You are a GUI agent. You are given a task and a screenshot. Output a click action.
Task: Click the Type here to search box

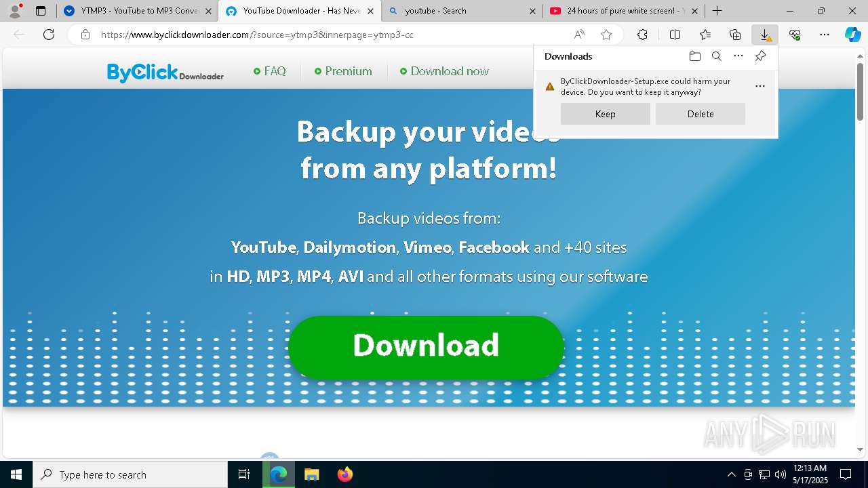(x=130, y=474)
